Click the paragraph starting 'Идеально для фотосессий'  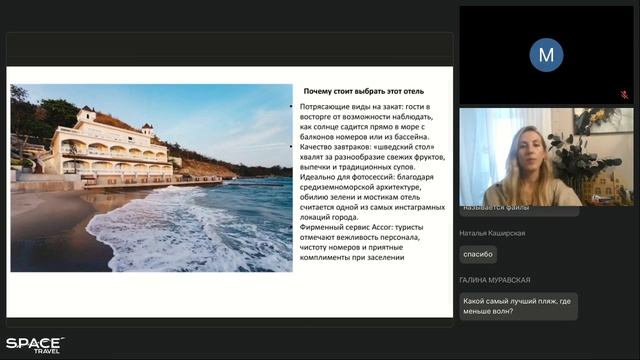(372, 197)
